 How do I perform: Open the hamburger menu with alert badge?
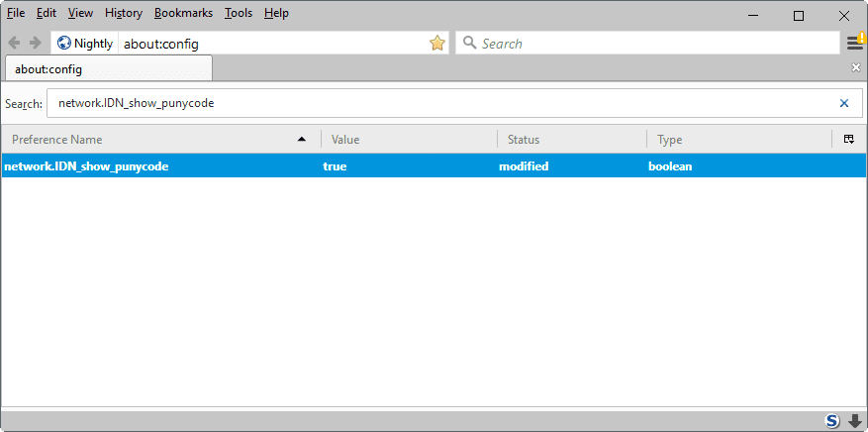pyautogui.click(x=856, y=42)
